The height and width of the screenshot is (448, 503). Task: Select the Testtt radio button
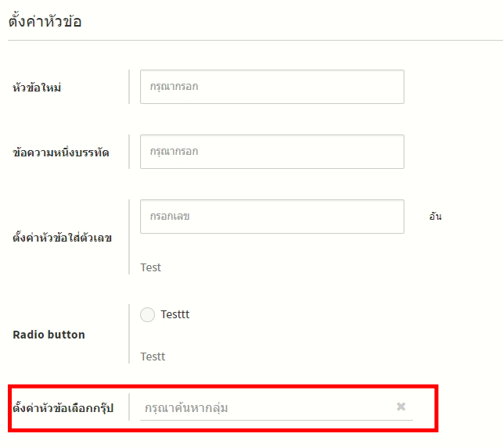pyautogui.click(x=147, y=315)
